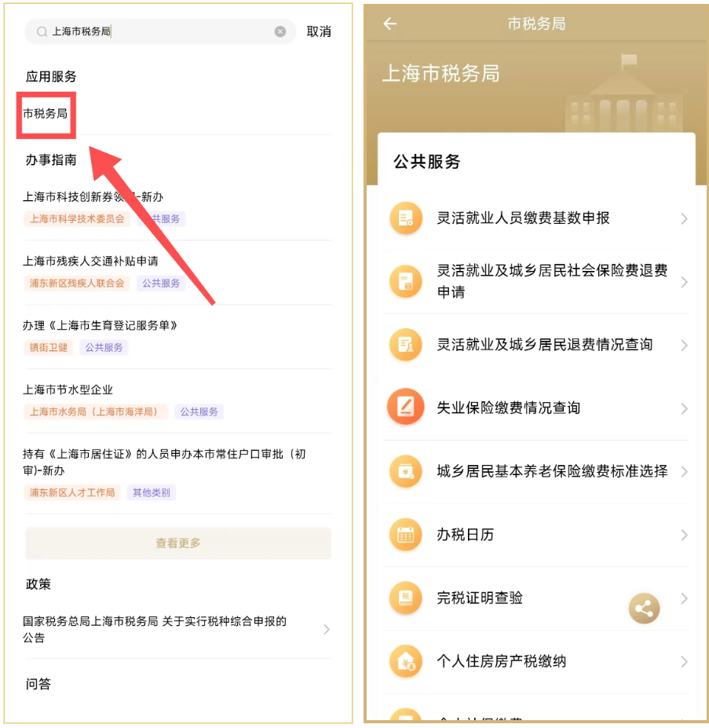
Task: Tap the back arrow in 市税务局 header
Action: [390, 24]
